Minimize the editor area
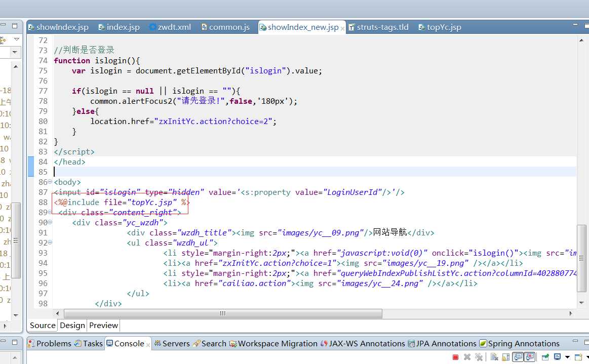Image resolution: width=589 pixels, height=364 pixels. click(x=575, y=25)
